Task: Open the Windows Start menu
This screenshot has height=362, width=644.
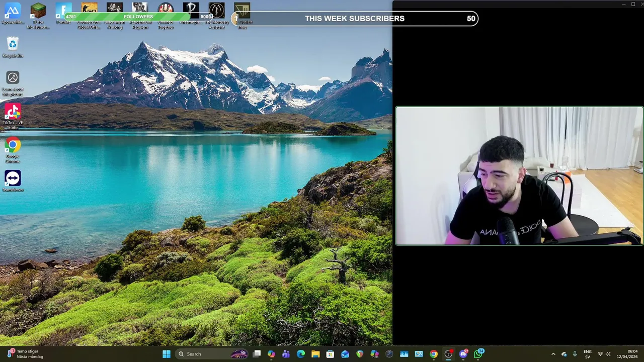Action: (x=167, y=354)
